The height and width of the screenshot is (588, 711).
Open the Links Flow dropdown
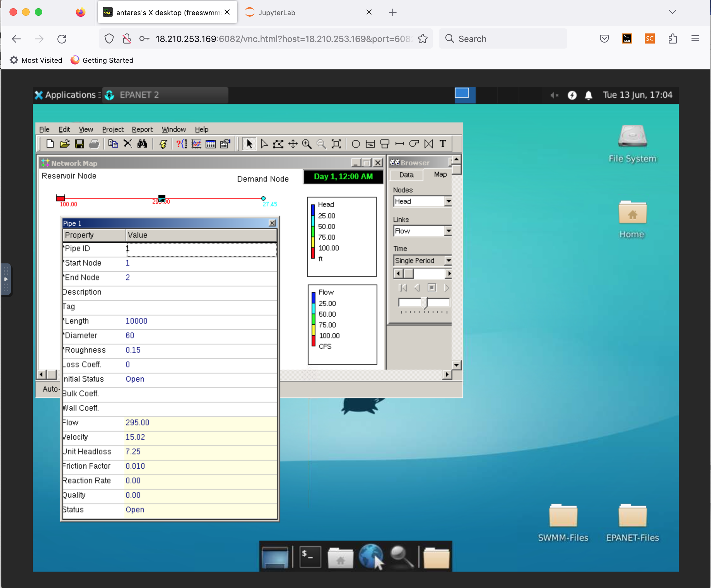tap(448, 231)
